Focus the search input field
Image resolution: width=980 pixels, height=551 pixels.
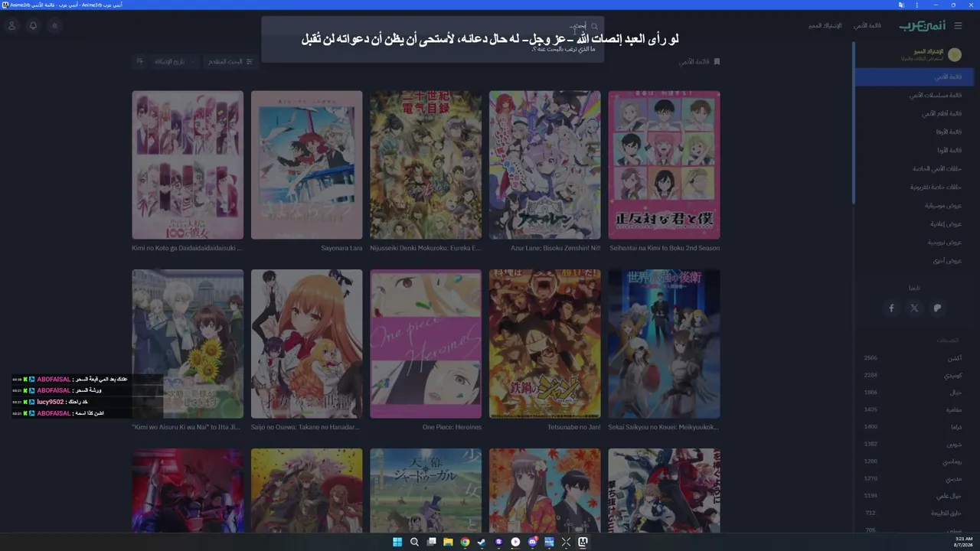pyautogui.click(x=433, y=26)
